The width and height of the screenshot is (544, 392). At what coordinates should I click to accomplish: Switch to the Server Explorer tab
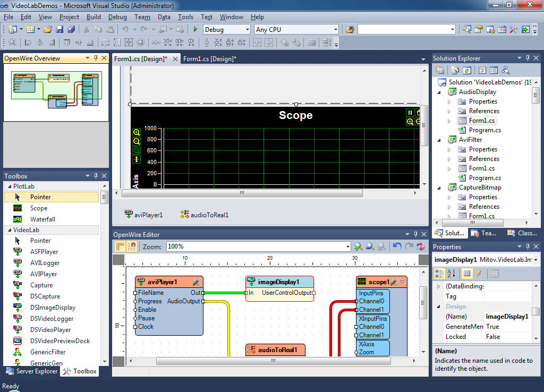(x=32, y=371)
